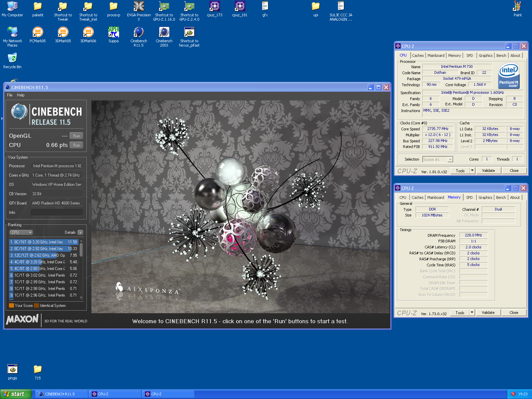The height and width of the screenshot is (399, 532).
Task: Click Tools button in upper CPU-Z
Action: [460, 171]
